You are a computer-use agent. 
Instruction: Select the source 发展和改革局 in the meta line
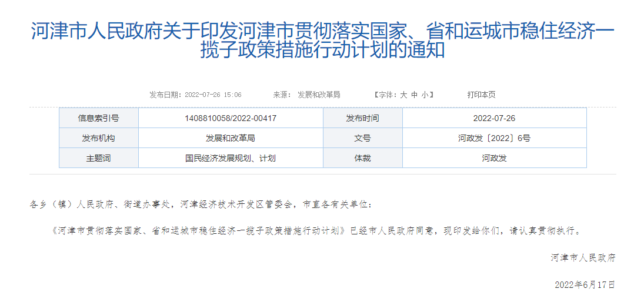(x=319, y=95)
